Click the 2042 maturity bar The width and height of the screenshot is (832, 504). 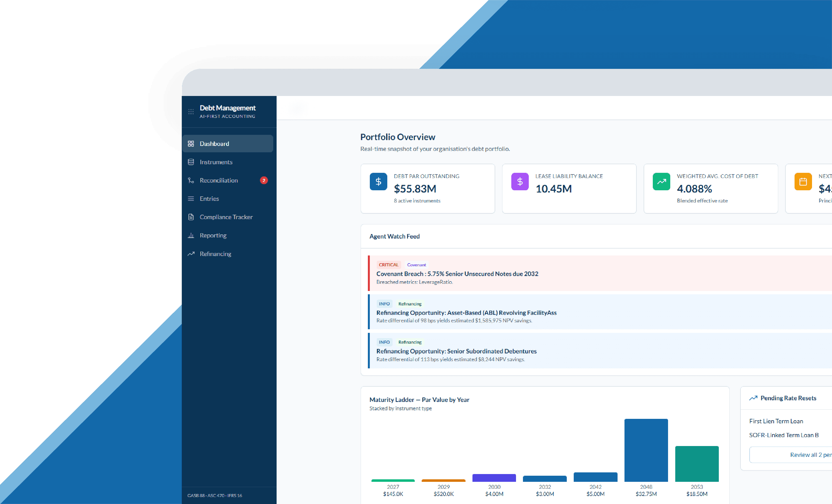point(595,477)
